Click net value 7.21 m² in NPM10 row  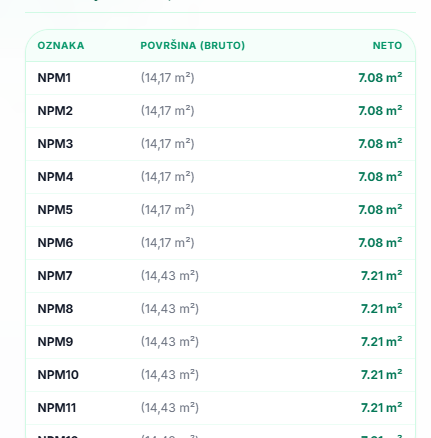point(382,375)
